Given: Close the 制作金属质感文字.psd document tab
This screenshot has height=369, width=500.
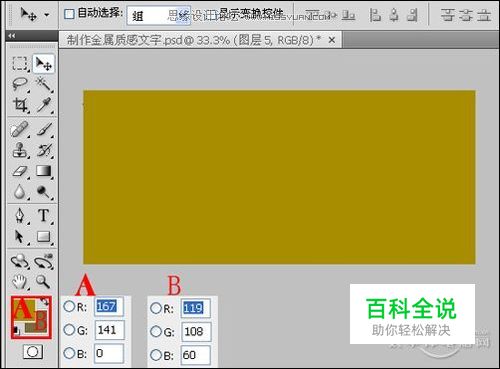Looking at the screenshot, I should (332, 40).
